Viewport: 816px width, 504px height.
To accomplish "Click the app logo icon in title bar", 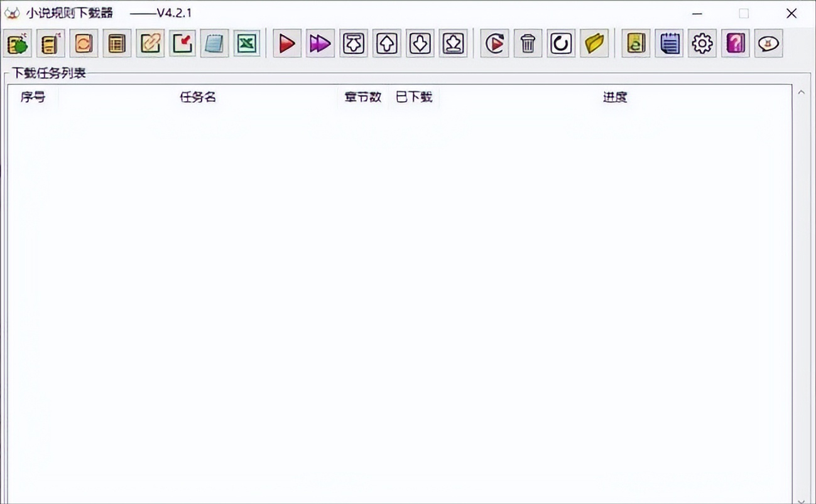I will click(x=11, y=13).
